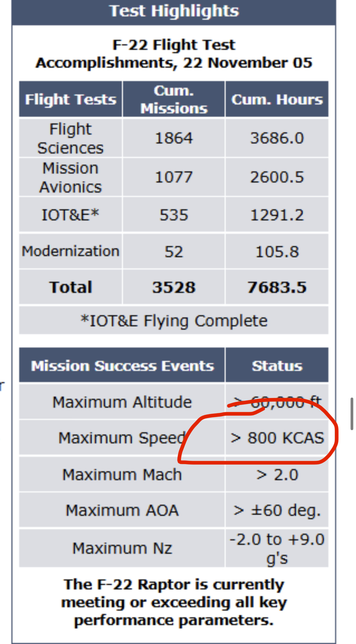Click the Mission Avionics row label
Screen dimensions: 356x644
[x=70, y=177]
